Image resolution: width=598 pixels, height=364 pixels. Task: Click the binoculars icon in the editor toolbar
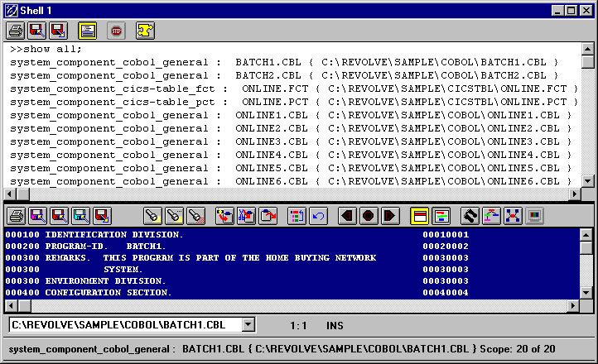pyautogui.click(x=471, y=217)
